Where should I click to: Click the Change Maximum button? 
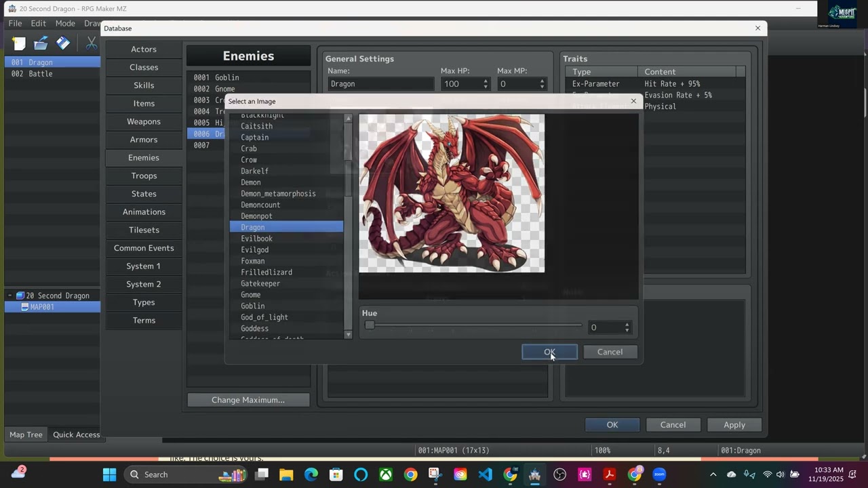click(248, 400)
